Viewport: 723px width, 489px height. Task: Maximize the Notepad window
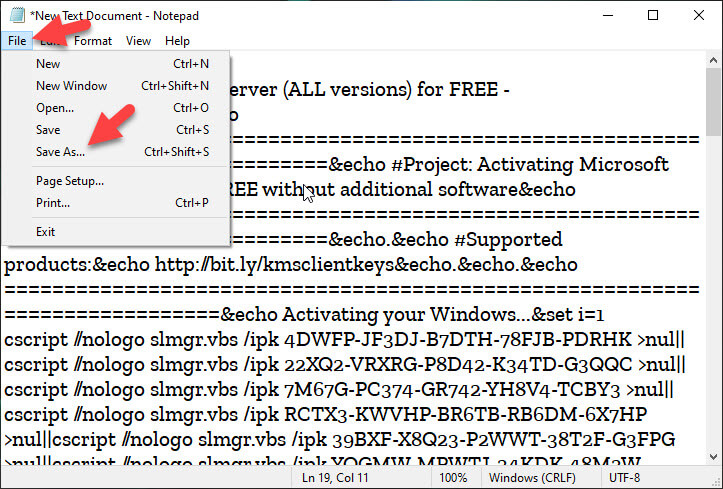click(653, 15)
